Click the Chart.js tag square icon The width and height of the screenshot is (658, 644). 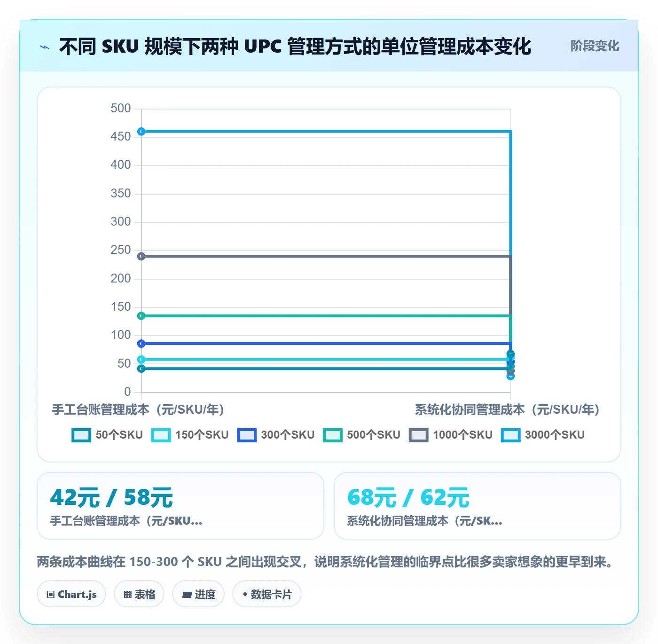click(x=51, y=595)
